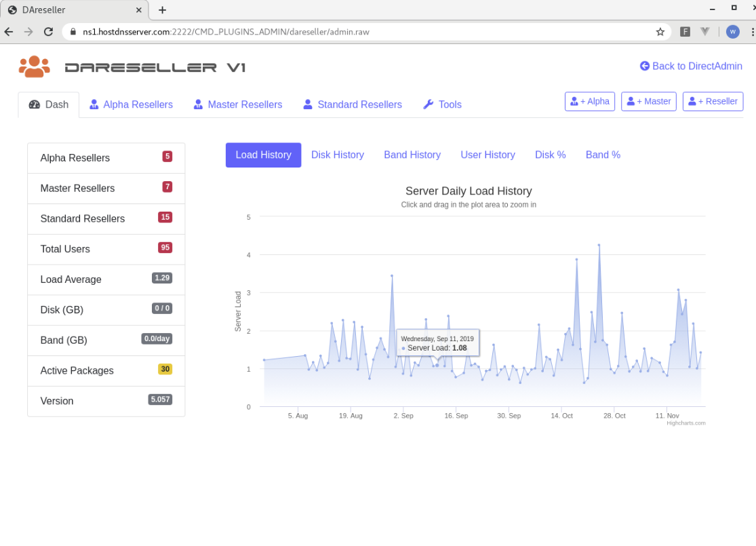Viewport: 756px width, 546px height.
Task: Click the 14. Oct x-axis label
Action: (561, 416)
